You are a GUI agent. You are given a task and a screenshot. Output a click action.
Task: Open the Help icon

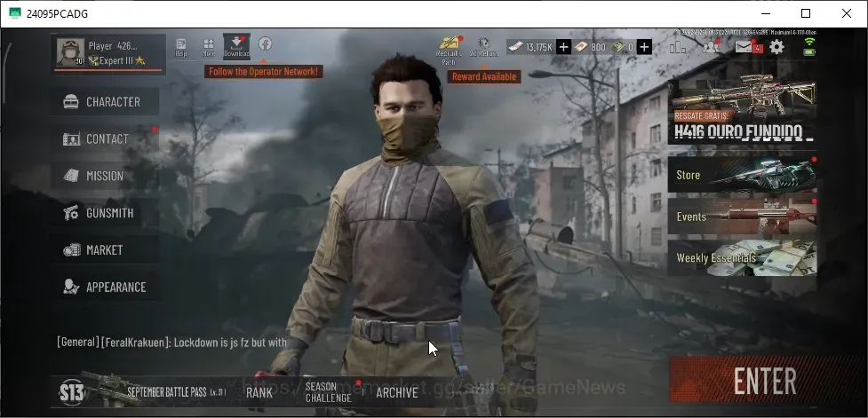181,47
